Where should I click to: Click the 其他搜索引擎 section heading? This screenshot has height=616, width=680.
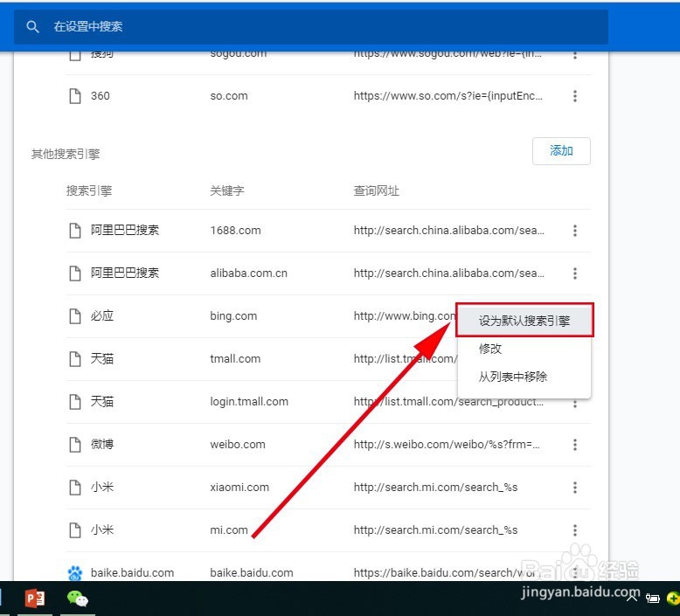point(66,155)
